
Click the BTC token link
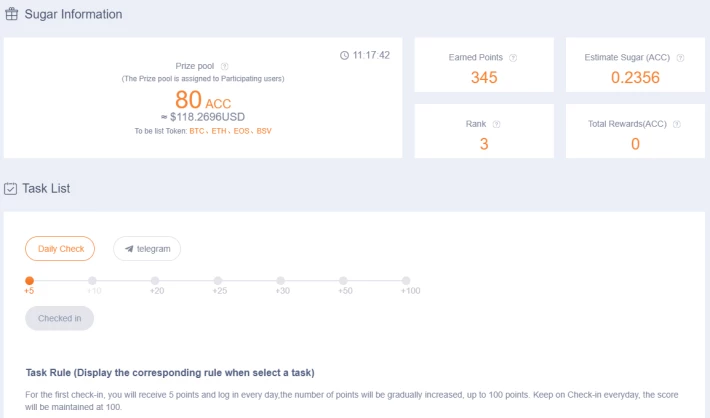pyautogui.click(x=197, y=131)
